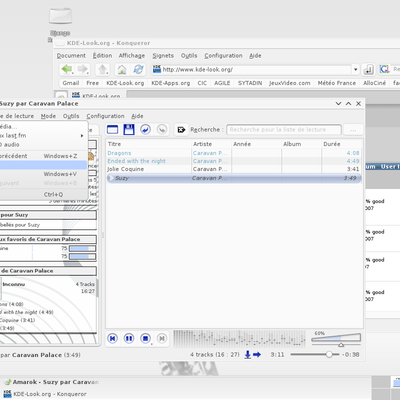This screenshot has height=400, width=400.
Task: Shade the Amarok window with down chevron
Action: pos(338,104)
